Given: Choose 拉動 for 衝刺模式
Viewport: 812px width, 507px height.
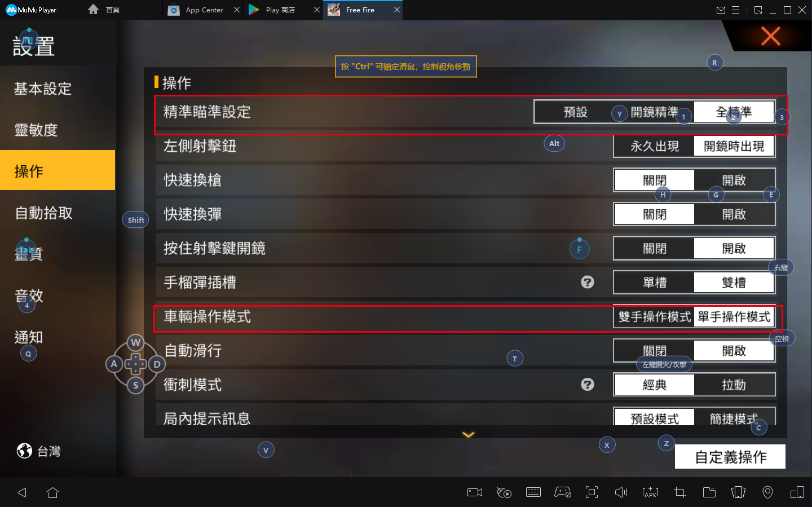Looking at the screenshot, I should pos(734,385).
